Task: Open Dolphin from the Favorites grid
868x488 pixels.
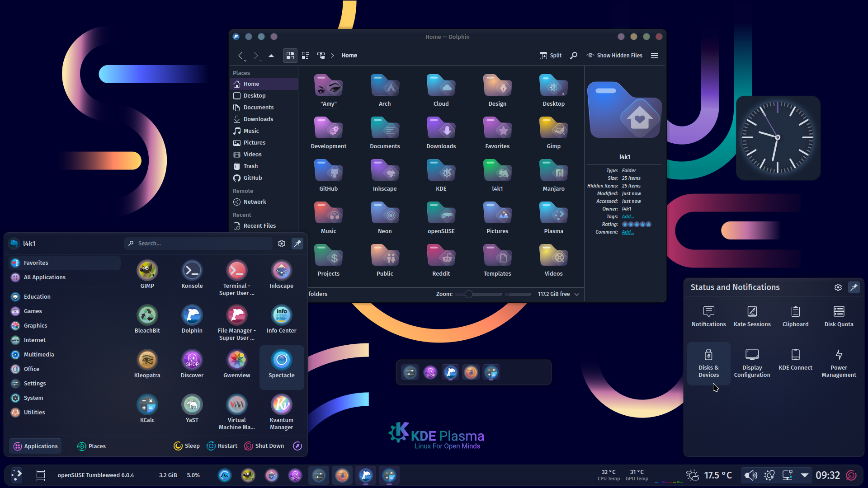Action: click(x=192, y=319)
